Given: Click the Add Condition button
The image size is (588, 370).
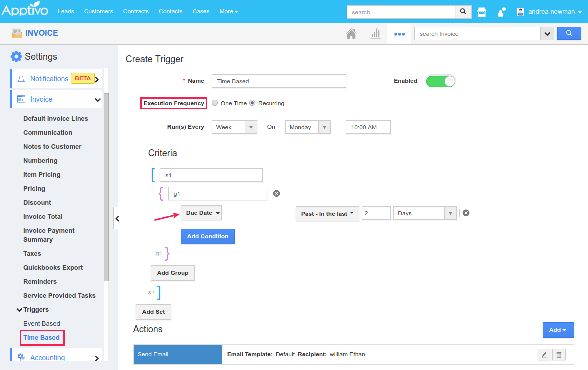Looking at the screenshot, I should pos(207,236).
